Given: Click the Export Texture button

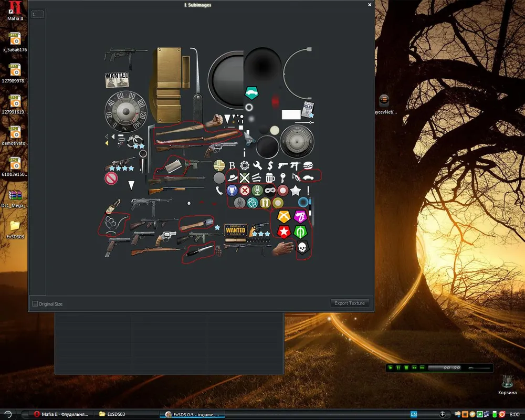Looking at the screenshot, I should tap(350, 303).
